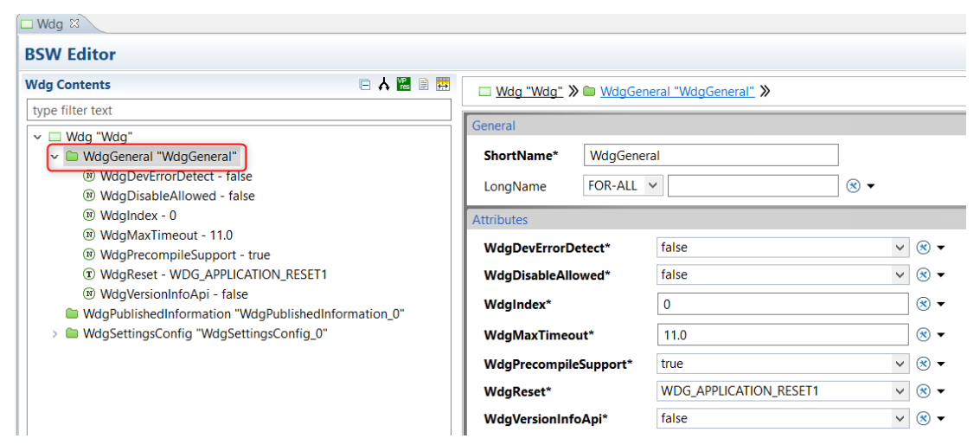Open the arrow menu at the WdgReset row end
The image size is (980, 445).
(940, 392)
